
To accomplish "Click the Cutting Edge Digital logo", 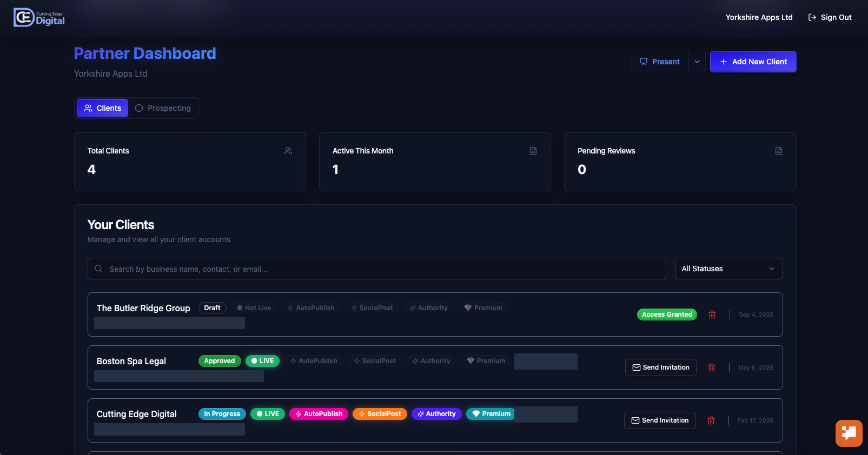I will (x=39, y=17).
